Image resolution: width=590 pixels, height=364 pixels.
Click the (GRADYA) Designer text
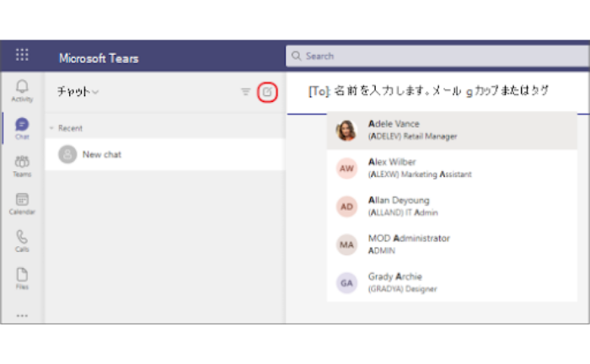coord(403,289)
